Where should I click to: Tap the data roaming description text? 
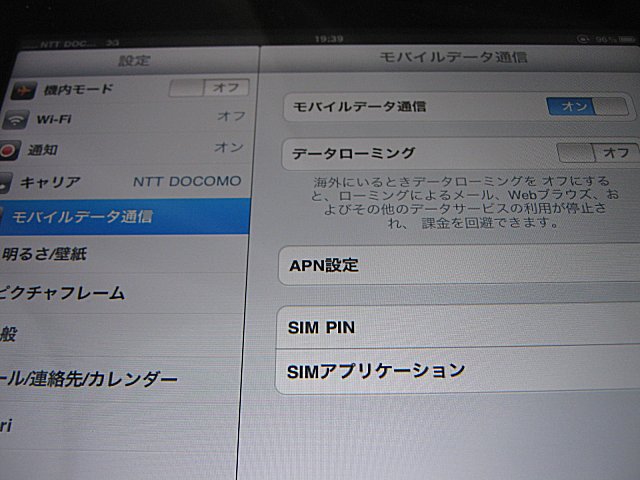(x=464, y=202)
